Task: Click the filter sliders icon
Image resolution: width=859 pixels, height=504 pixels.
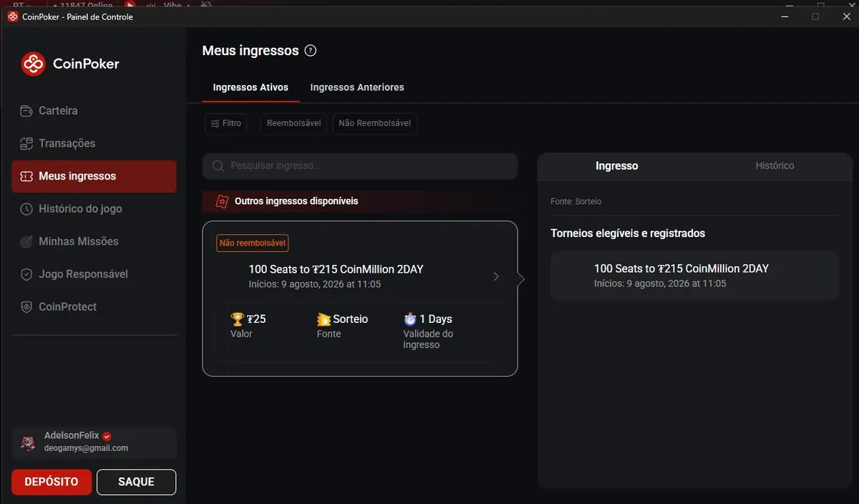Action: [x=215, y=124]
